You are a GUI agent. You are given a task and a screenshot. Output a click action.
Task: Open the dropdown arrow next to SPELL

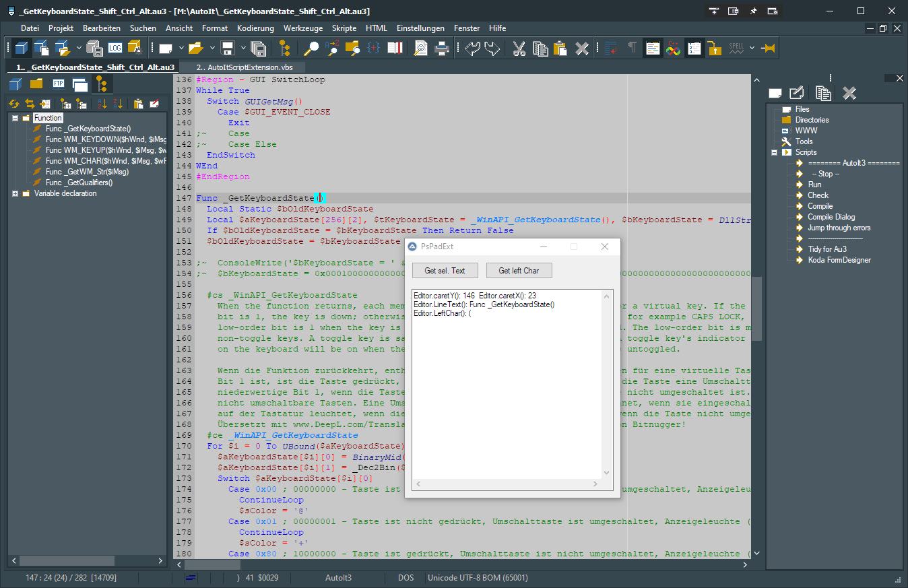click(752, 48)
